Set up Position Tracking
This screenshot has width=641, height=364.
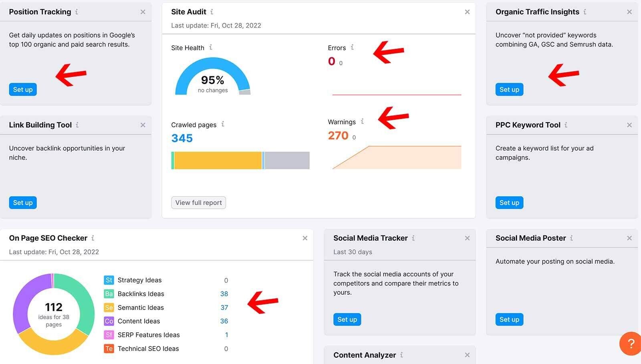coord(23,89)
